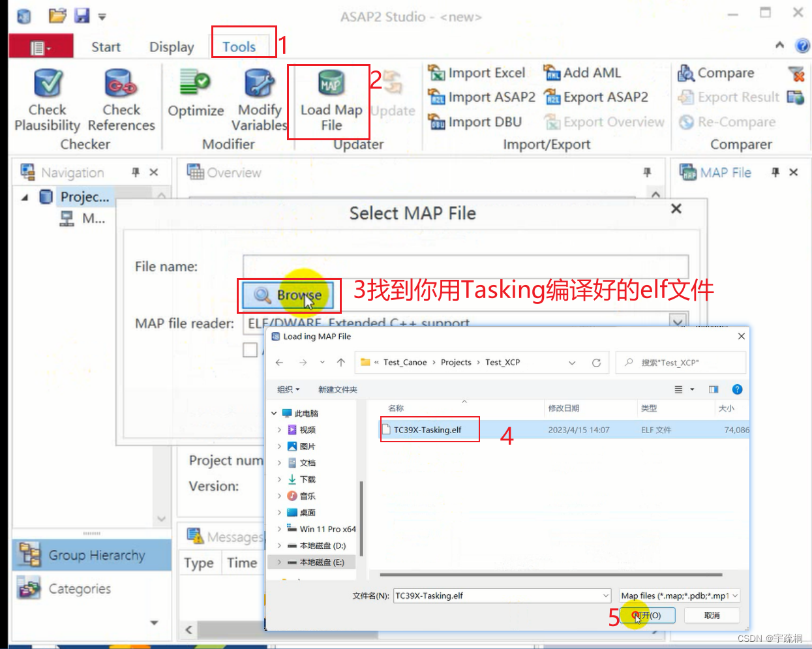The height and width of the screenshot is (649, 812).
Task: Close the Select MAP File dialog
Action: (x=676, y=209)
